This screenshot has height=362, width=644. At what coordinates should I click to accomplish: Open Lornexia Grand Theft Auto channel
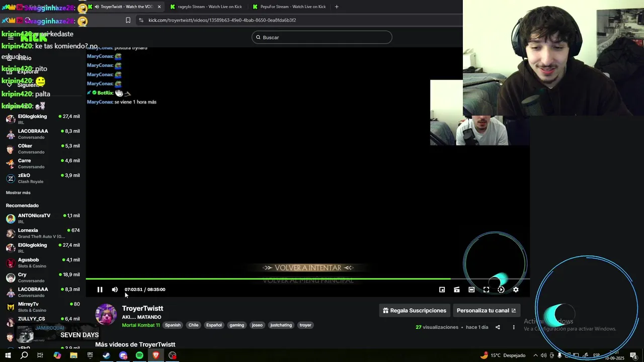43,233
